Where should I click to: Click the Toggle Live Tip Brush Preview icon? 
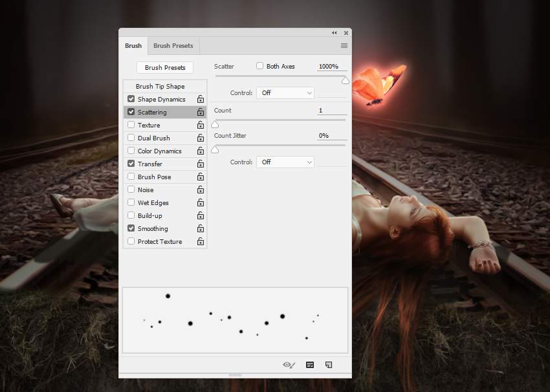289,365
